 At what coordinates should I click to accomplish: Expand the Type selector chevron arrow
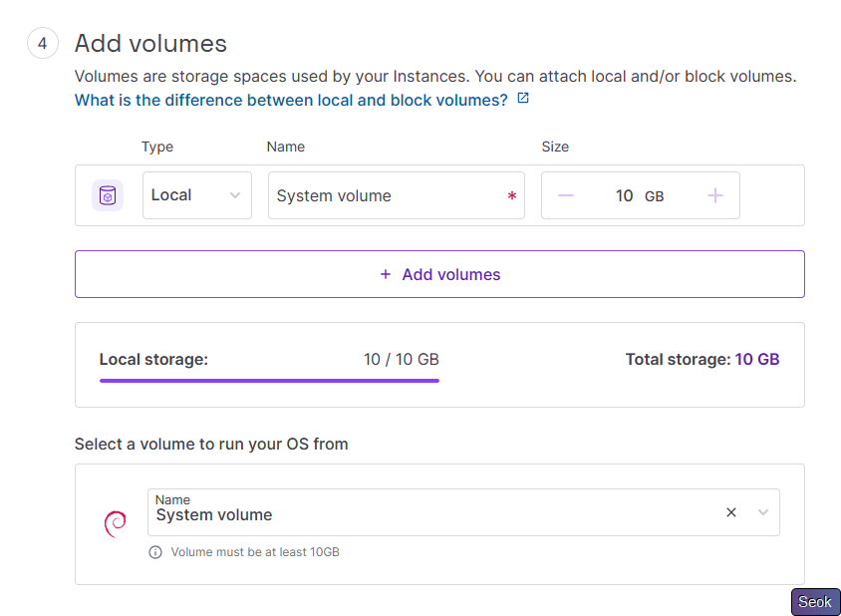click(235, 195)
